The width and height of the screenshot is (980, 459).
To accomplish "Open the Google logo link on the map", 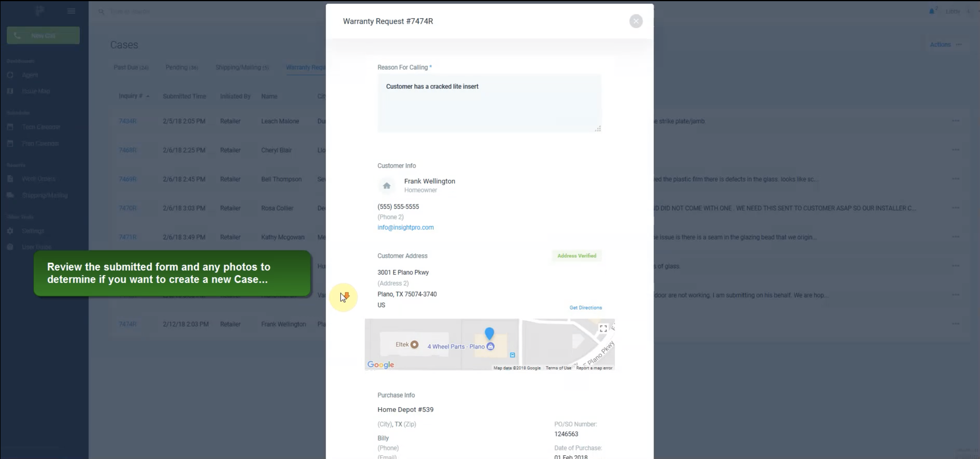I will coord(380,365).
